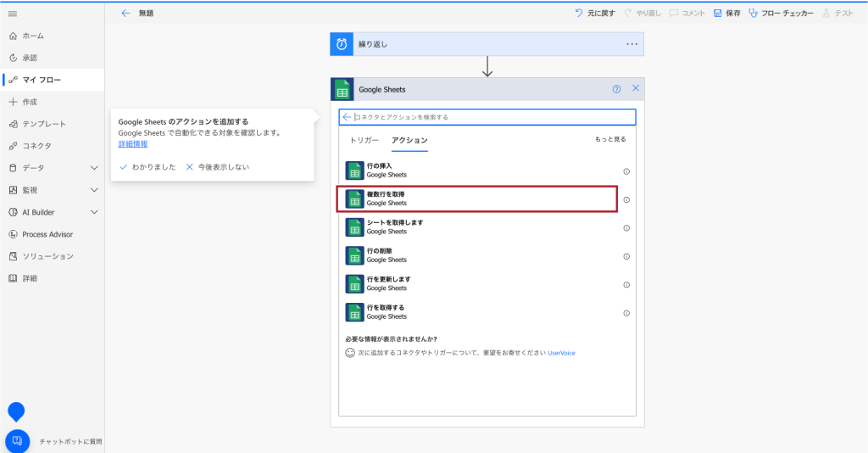Viewport: 868px width, 453px height.
Task: Click the template icon beside テンプレート
Action: [14, 124]
